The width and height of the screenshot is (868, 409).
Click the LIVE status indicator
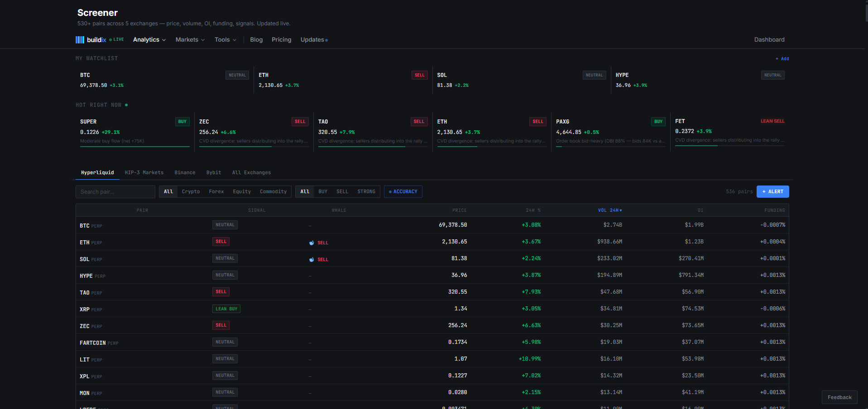click(x=116, y=39)
